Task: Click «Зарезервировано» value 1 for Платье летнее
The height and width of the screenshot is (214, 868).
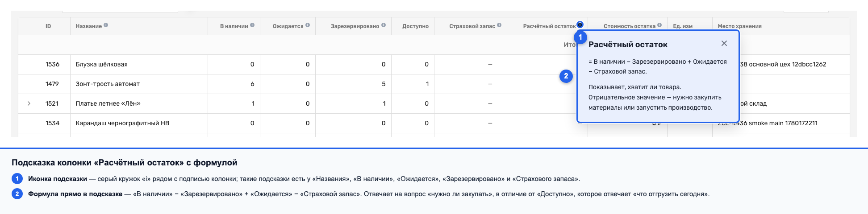Action: pyautogui.click(x=384, y=103)
